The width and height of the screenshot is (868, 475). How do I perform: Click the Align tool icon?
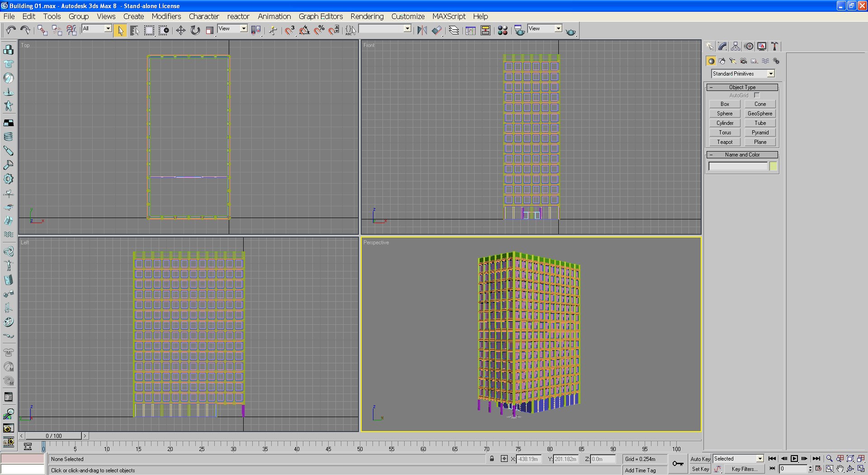tap(437, 30)
